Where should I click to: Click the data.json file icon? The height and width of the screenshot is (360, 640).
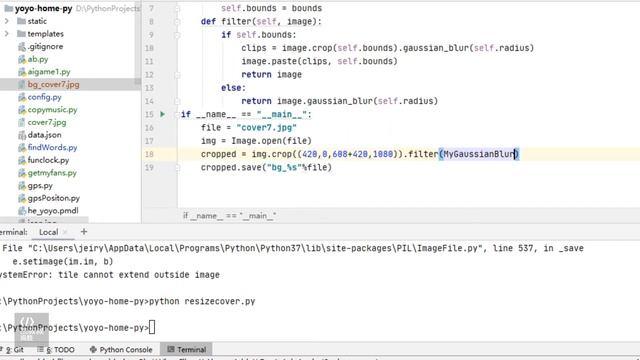click(22, 135)
